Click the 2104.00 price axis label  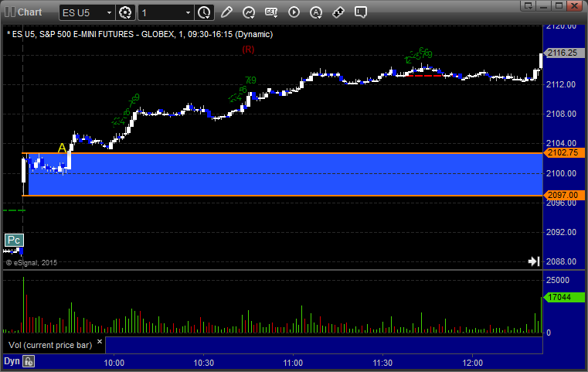pos(561,143)
